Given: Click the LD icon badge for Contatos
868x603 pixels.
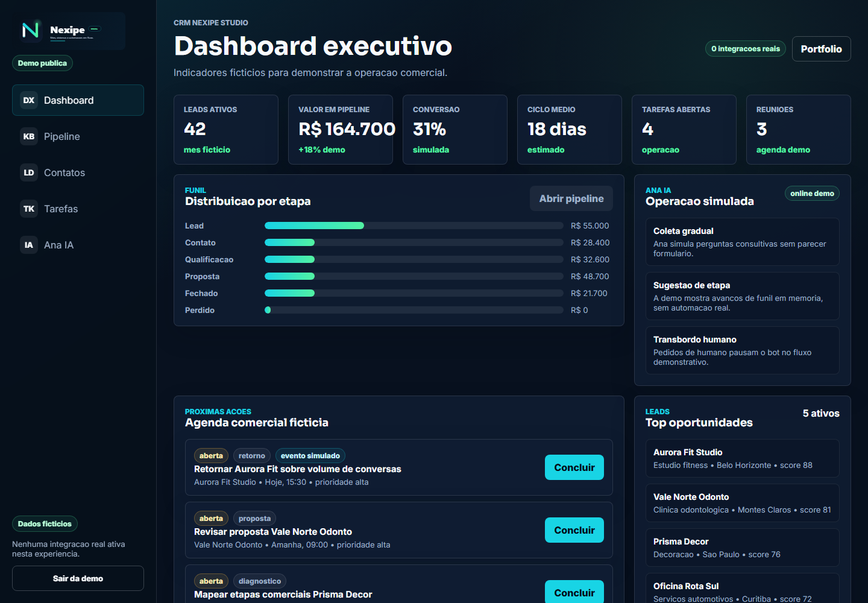Looking at the screenshot, I should click(x=29, y=172).
